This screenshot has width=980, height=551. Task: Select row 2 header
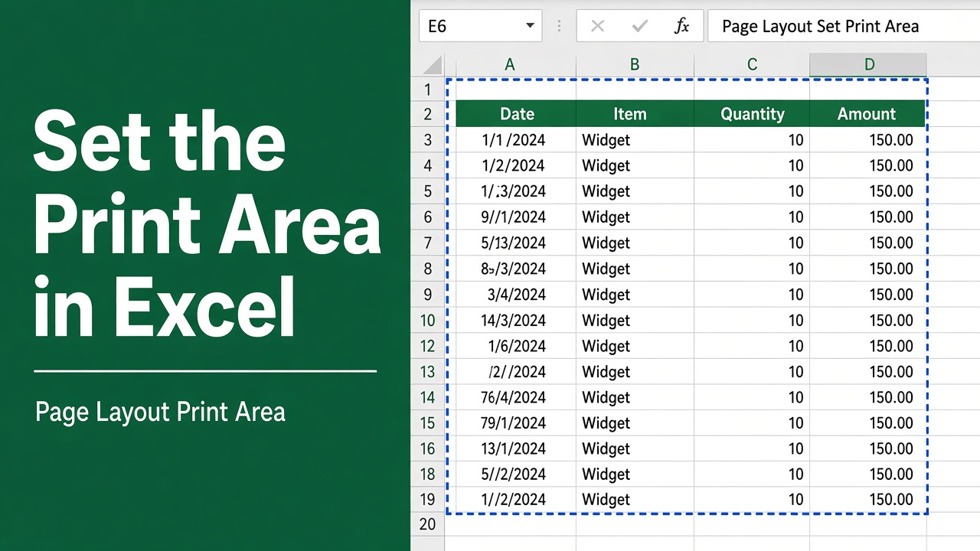pos(427,114)
